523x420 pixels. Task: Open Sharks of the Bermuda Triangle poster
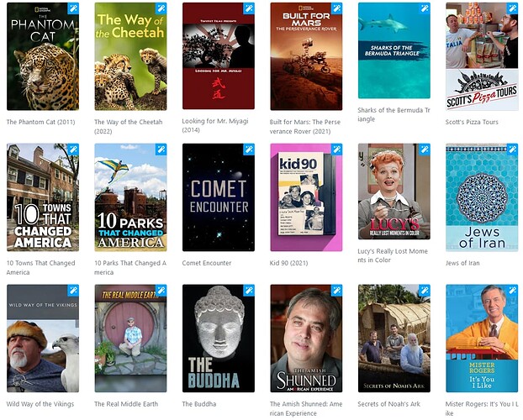coord(394,50)
